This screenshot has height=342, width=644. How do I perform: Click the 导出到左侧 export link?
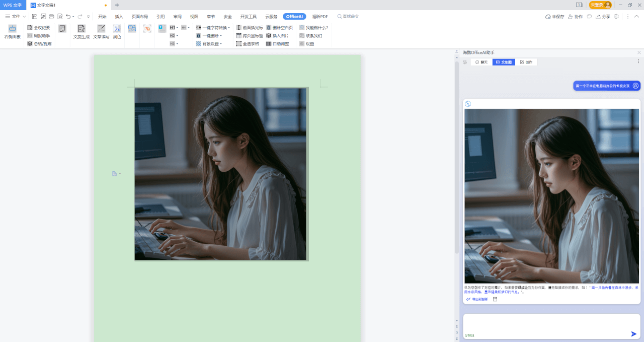coord(477,299)
